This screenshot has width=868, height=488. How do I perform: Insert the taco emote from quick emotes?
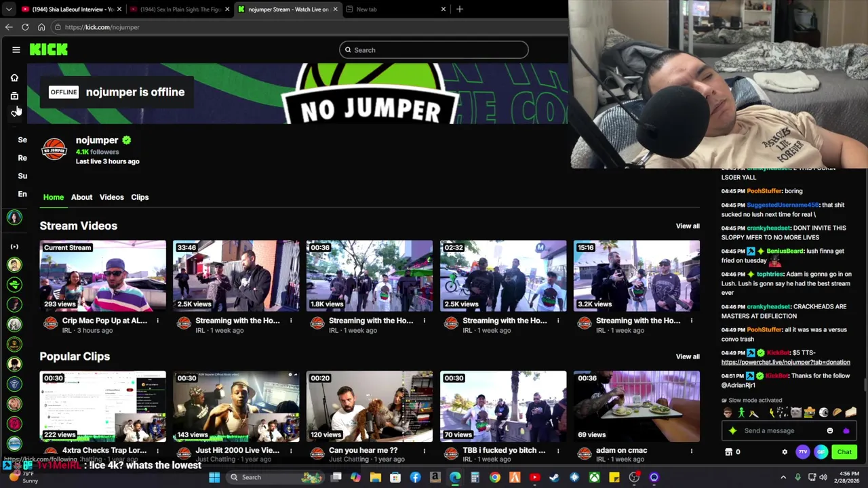coord(837,412)
